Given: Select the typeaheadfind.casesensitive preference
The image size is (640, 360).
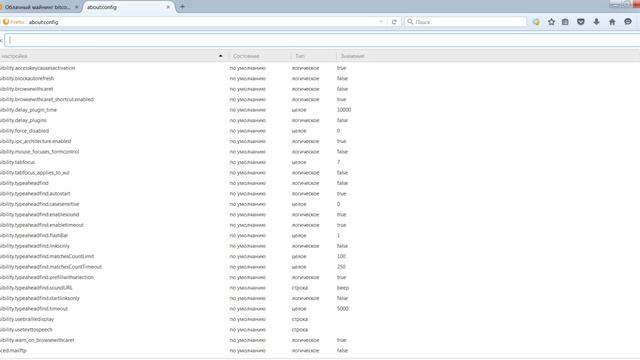Looking at the screenshot, I should [x=40, y=204].
